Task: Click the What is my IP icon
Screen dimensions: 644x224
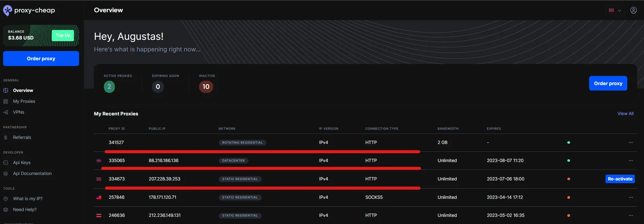Action: click(x=6, y=199)
